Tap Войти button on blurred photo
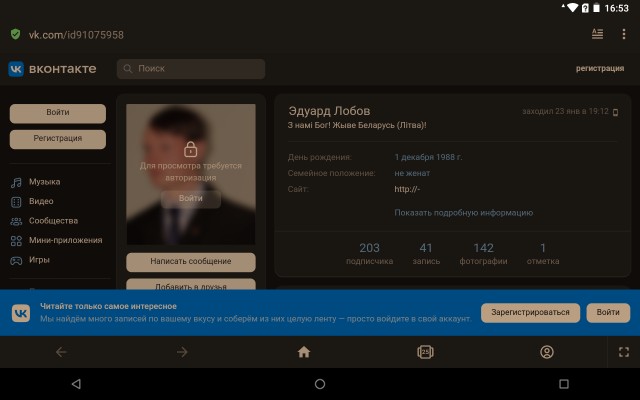The image size is (640, 400). 191,199
